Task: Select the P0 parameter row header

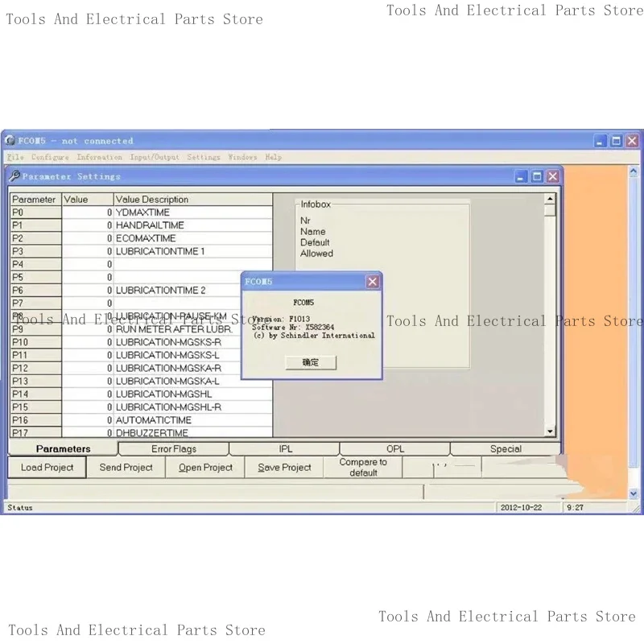Action: [35, 213]
